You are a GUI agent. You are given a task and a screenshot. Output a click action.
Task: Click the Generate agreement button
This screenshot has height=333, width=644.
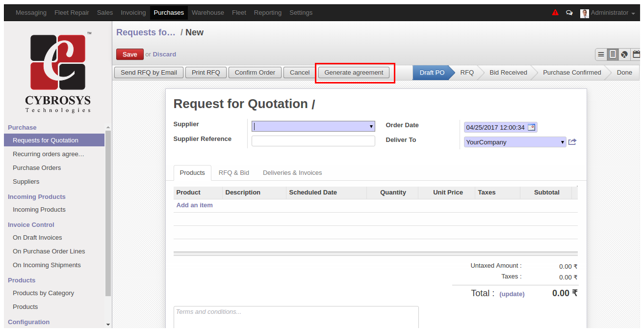tap(354, 73)
